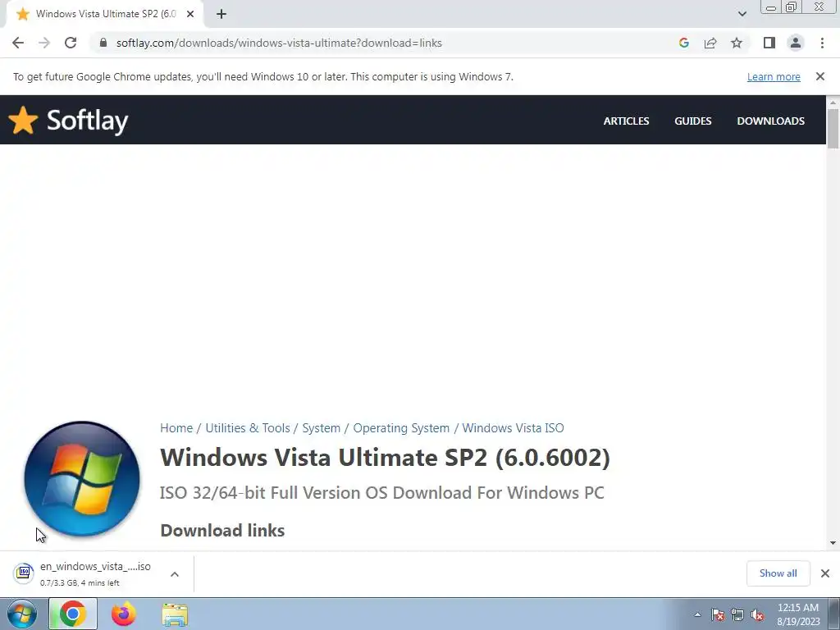
Task: Click the muted volume tray icon
Action: coord(757,615)
